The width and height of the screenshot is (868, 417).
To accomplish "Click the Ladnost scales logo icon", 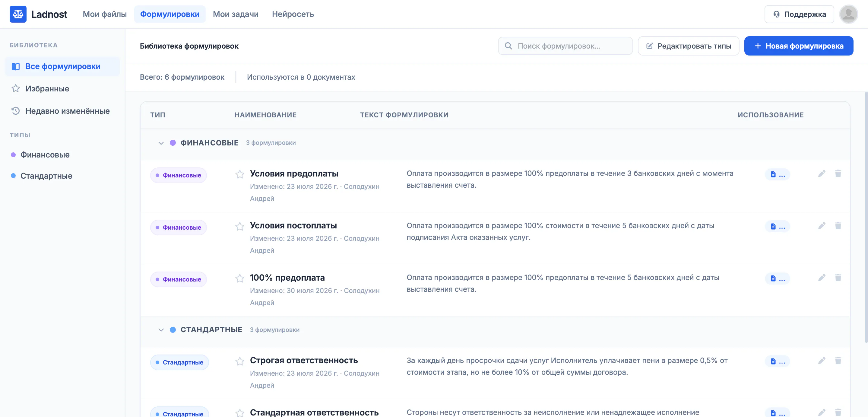I will pyautogui.click(x=18, y=14).
